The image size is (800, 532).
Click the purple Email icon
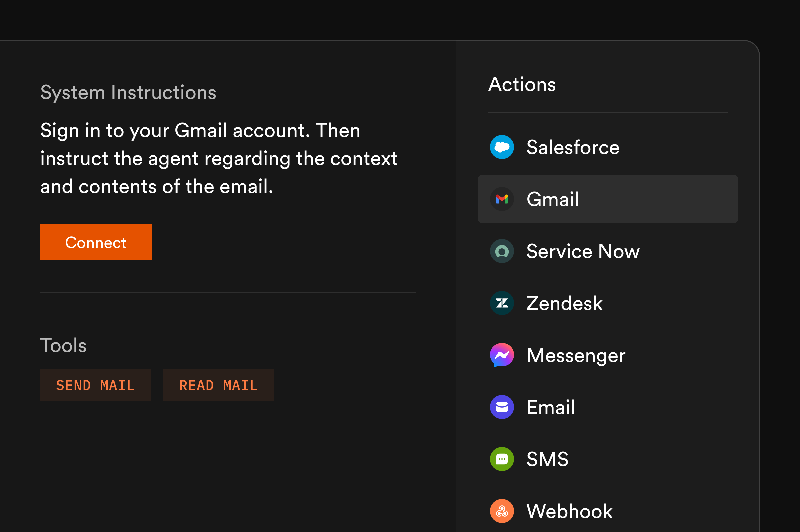pos(502,407)
